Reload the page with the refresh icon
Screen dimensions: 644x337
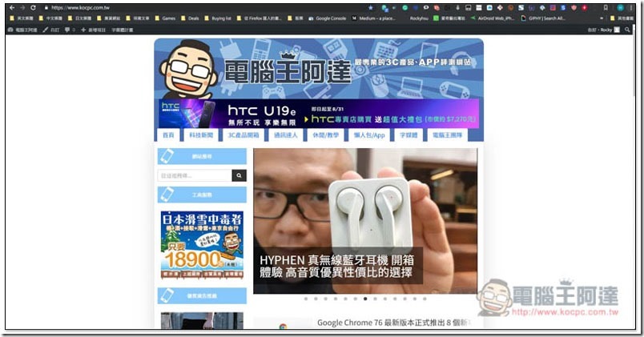pyautogui.click(x=34, y=8)
